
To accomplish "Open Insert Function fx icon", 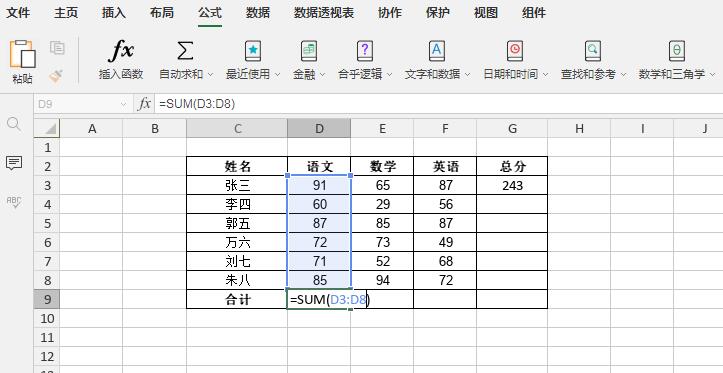I will (121, 51).
